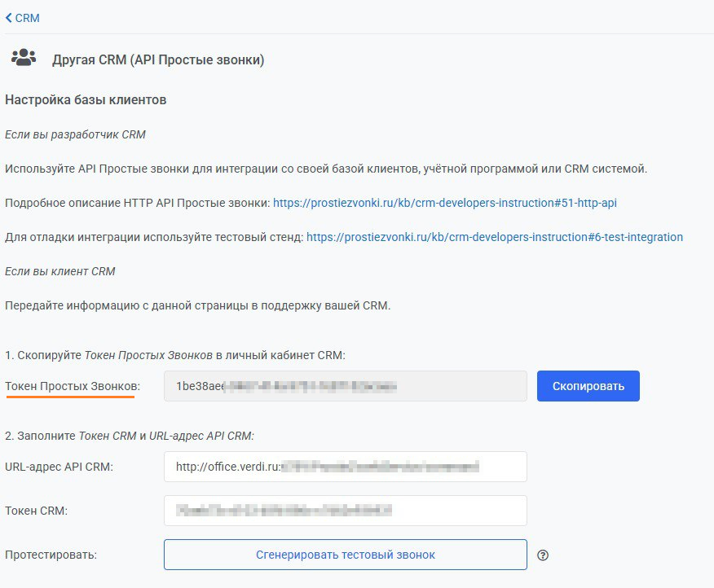Open the HTTP API description link
This screenshot has height=588, width=714.
(450, 203)
